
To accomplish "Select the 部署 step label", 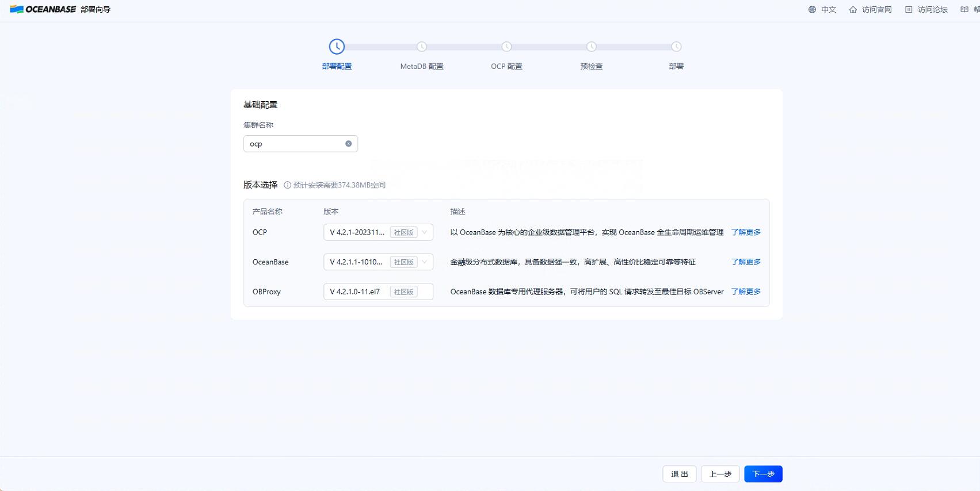I will [x=676, y=66].
